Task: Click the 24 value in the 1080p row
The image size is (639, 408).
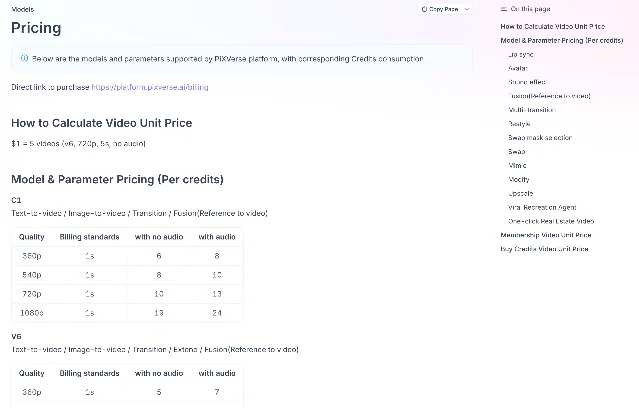Action: 217,313
